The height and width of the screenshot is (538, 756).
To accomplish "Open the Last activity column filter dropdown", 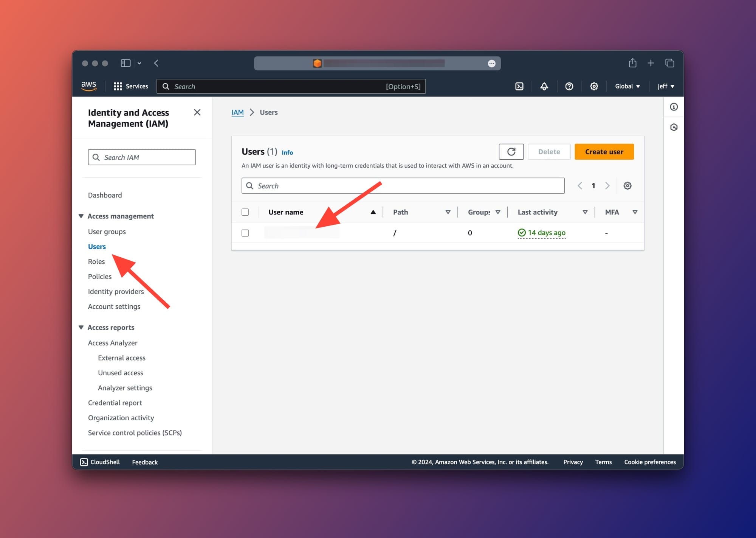I will coord(585,212).
